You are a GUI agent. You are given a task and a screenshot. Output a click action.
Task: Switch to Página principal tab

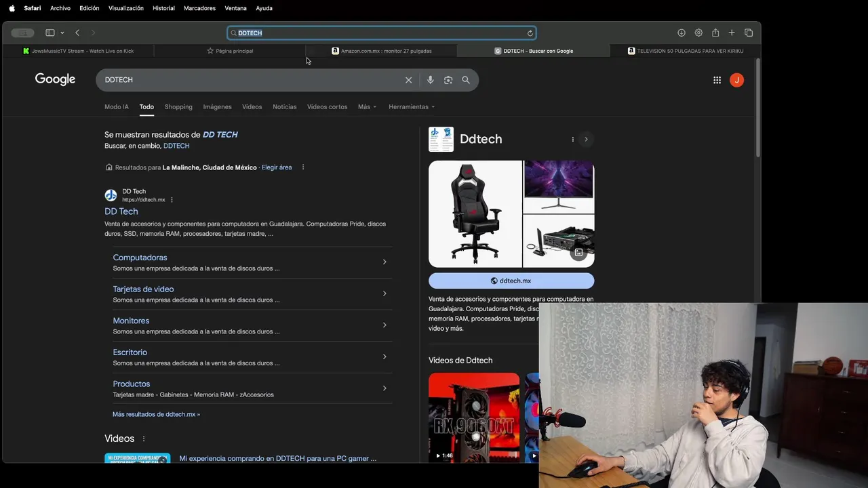coord(230,51)
